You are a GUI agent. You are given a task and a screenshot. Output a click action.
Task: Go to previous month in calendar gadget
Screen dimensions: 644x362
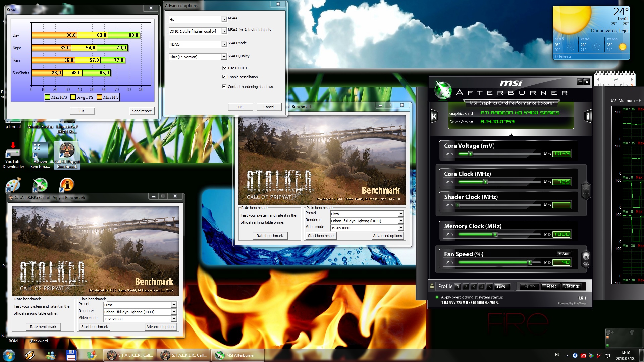pyautogui.click(x=598, y=79)
